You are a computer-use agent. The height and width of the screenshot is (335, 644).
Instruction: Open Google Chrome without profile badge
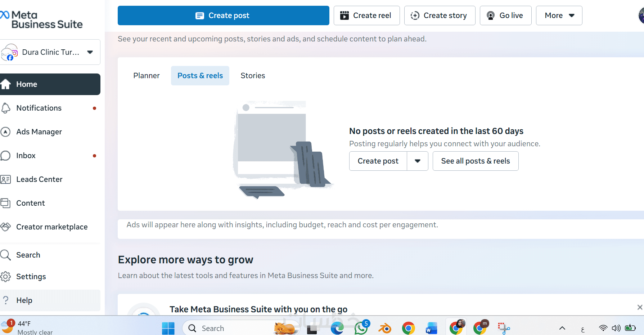tap(408, 328)
